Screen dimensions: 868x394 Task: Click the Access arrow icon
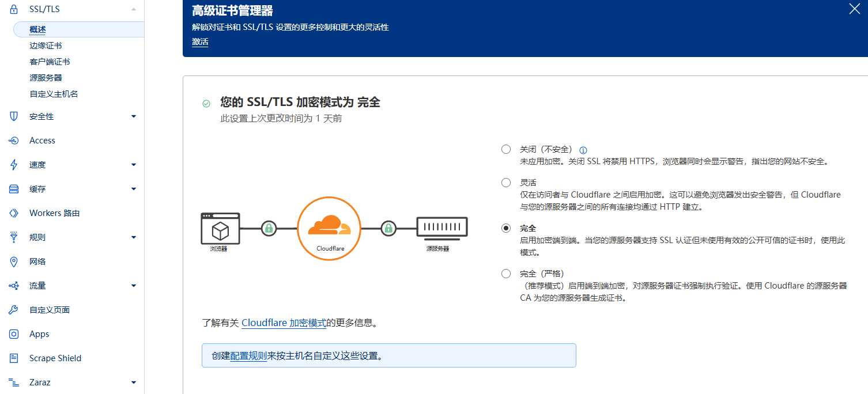point(14,141)
